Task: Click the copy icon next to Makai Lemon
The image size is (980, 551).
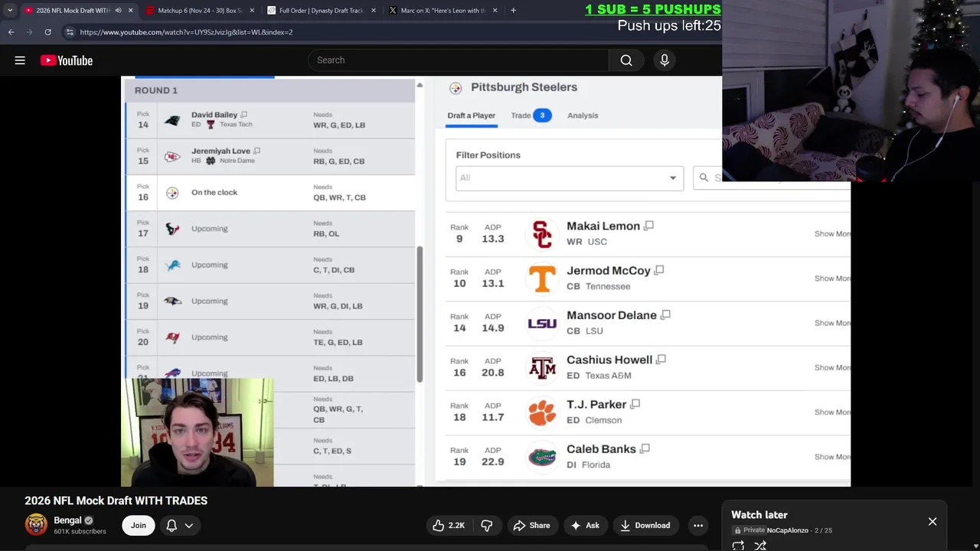Action: pos(648,226)
